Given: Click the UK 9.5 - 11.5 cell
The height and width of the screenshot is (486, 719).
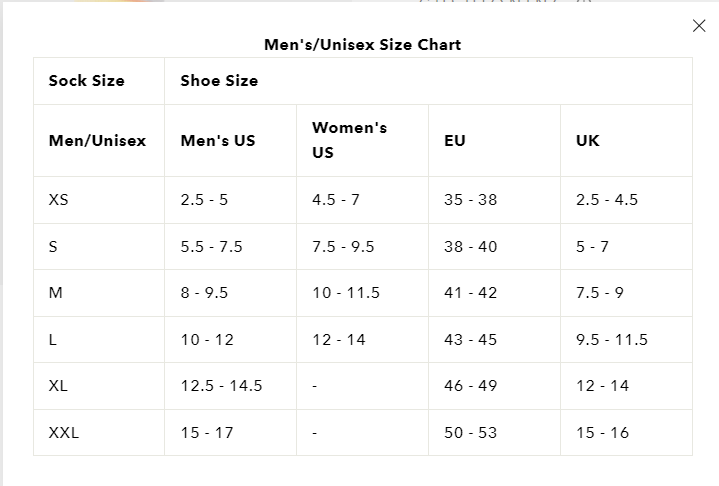Looking at the screenshot, I should [x=611, y=340].
